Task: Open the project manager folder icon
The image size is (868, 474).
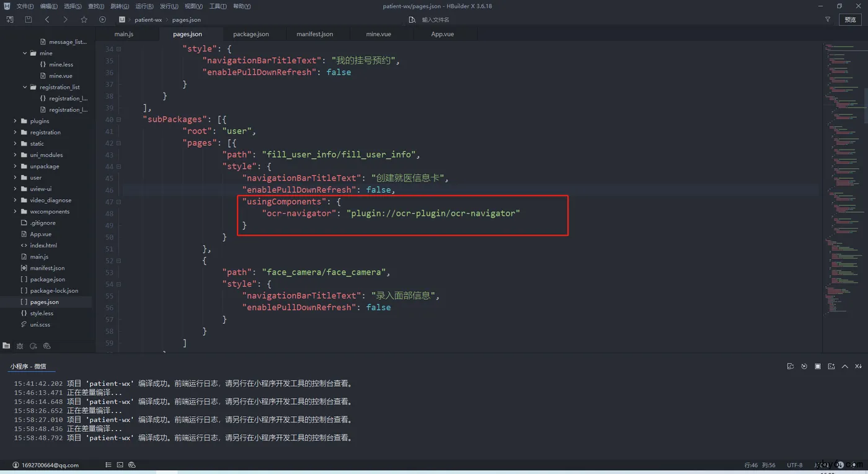Action: pyautogui.click(x=6, y=346)
